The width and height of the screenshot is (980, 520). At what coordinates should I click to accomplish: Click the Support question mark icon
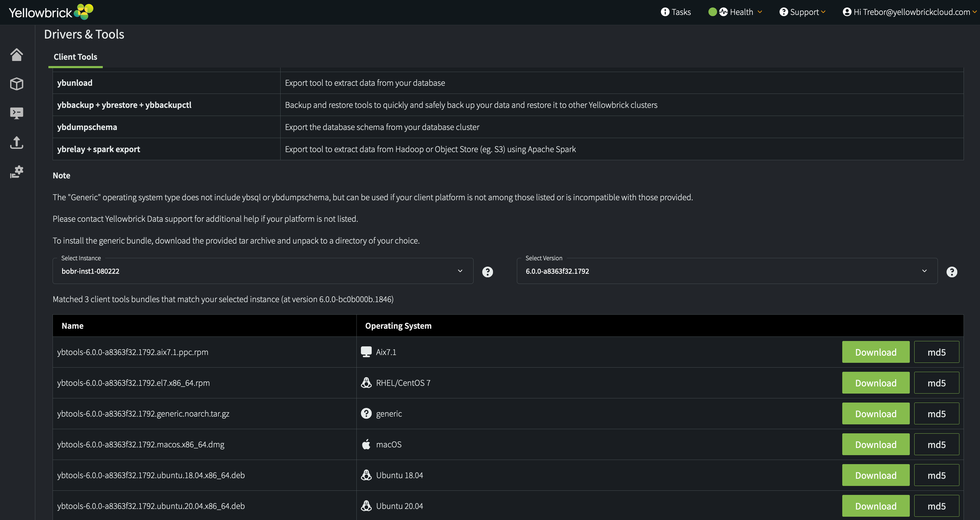pyautogui.click(x=784, y=12)
